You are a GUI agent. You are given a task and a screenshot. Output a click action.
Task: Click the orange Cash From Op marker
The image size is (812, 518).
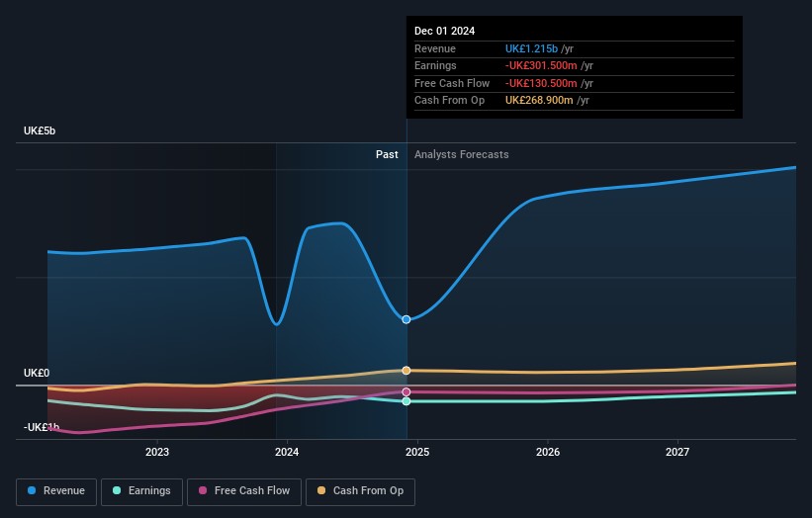406,371
